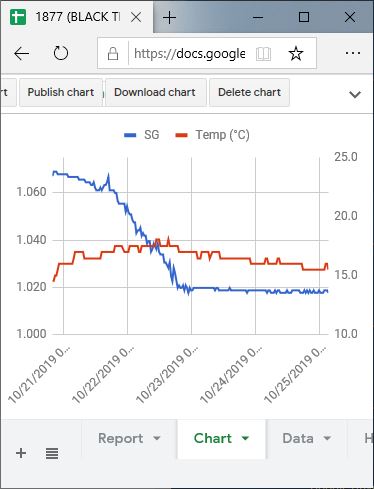
Task: Refresh the page with reload icon
Action: point(61,53)
